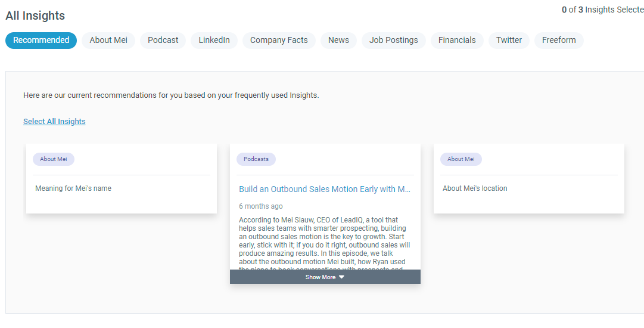Switch to the Recommended tab
The image size is (644, 328).
[x=41, y=40]
